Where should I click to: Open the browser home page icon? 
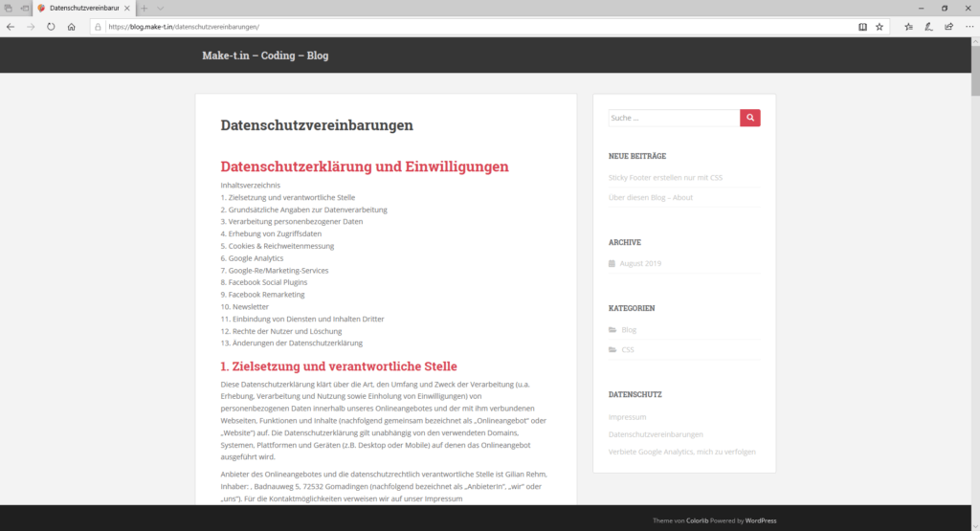(71, 27)
